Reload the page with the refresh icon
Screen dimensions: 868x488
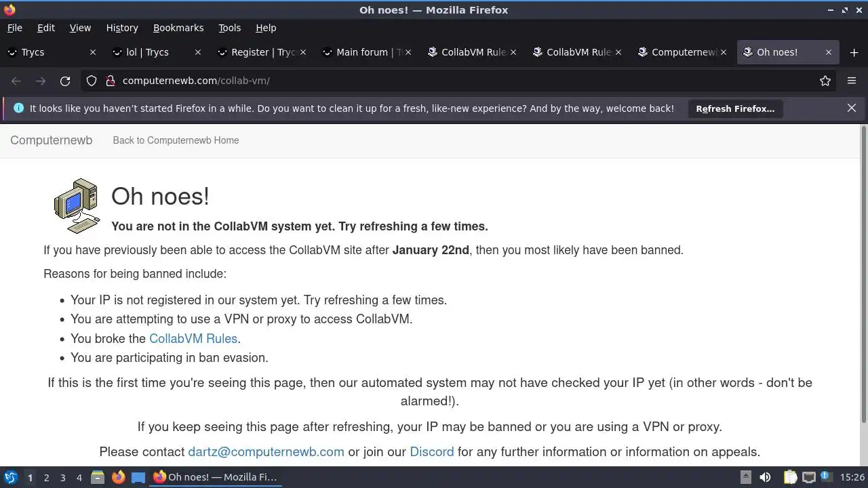click(65, 81)
